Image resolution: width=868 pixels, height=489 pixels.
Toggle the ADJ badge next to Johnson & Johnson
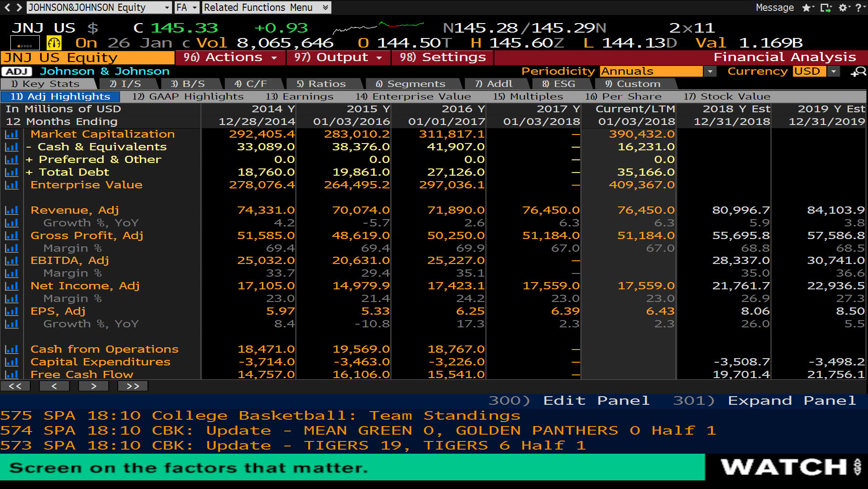click(x=17, y=72)
